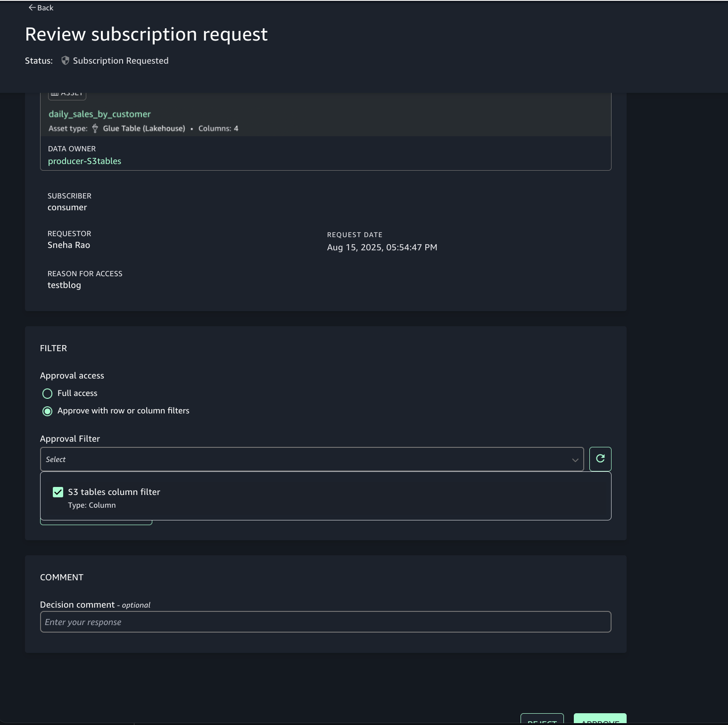Click the requestor name Sneha Rao
Viewport: 728px width, 725px height.
coord(69,245)
